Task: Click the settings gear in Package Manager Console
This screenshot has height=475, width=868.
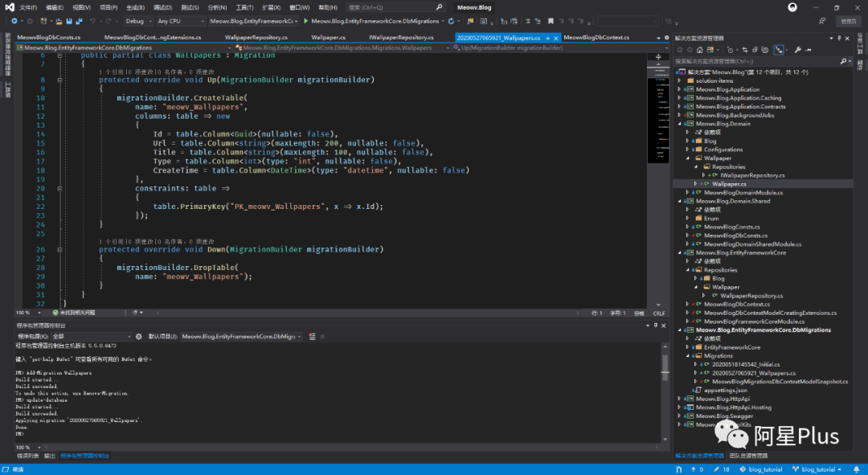Action: [x=139, y=337]
